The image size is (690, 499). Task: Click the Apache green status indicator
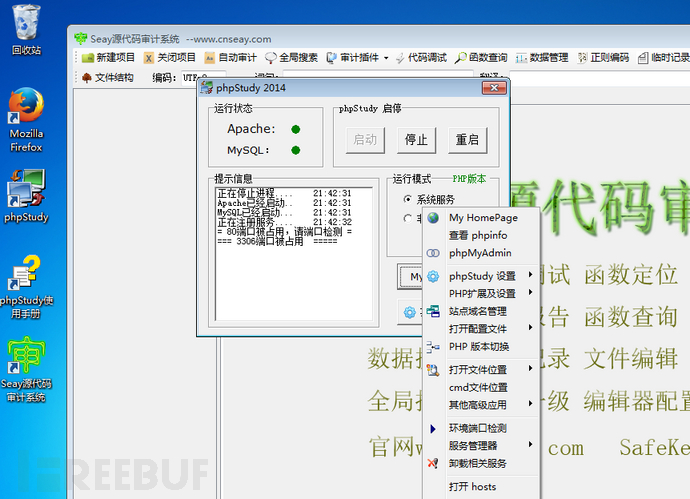[296, 129]
